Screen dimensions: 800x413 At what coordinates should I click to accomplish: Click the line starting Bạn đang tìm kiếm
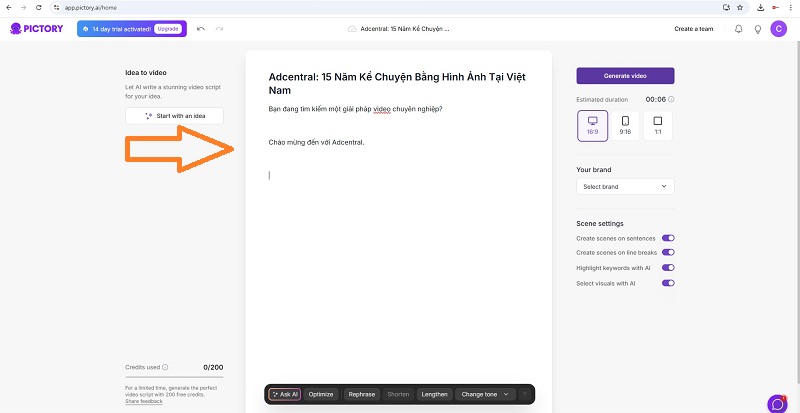pyautogui.click(x=355, y=109)
